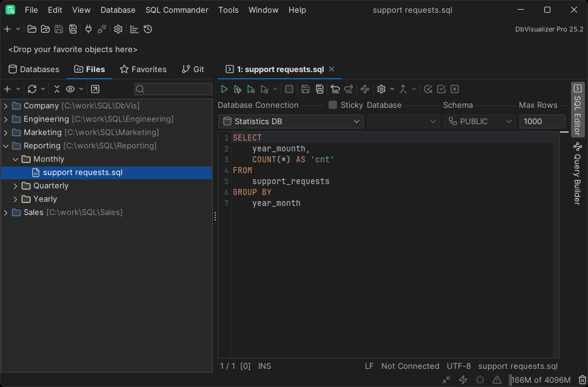Switch to the Databases tab
Image resolution: width=588 pixels, height=387 pixels.
(34, 69)
